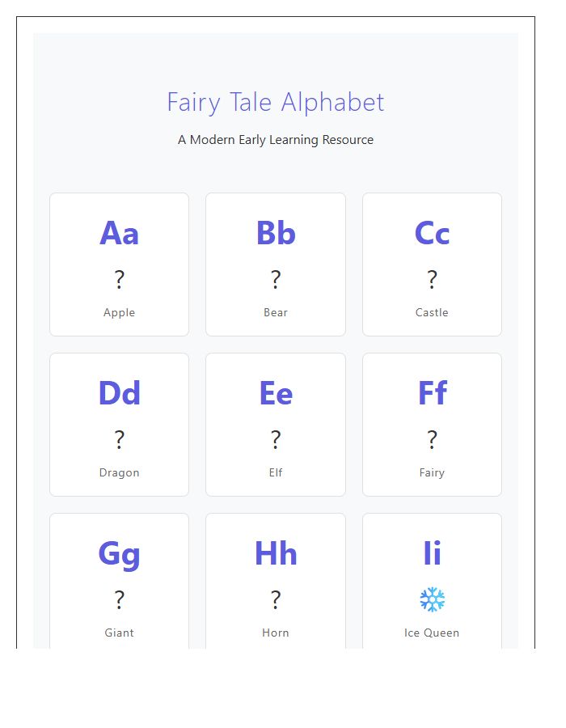
Task: Click the question mark icon on the Fairy card
Action: (x=432, y=438)
